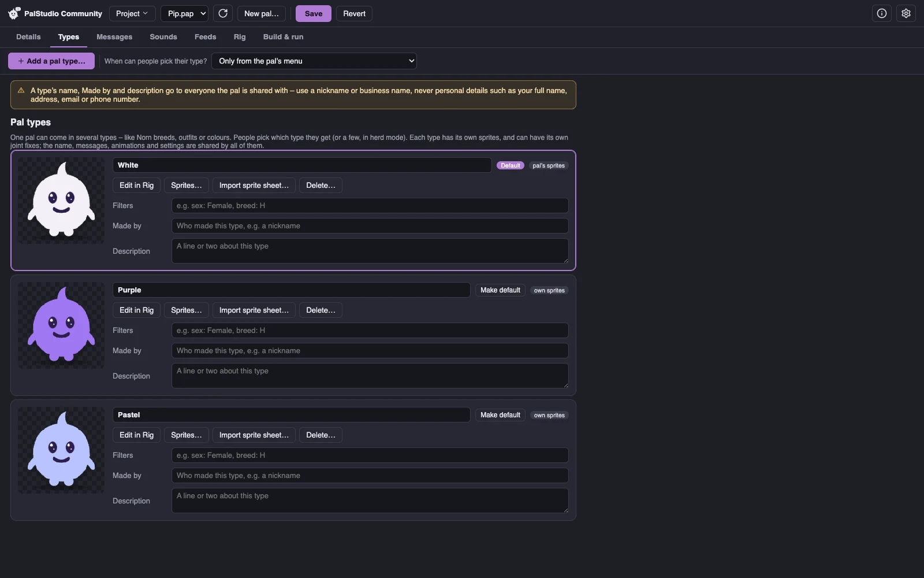Click the Default badge on White type
Screen dimensions: 924x578
click(511, 165)
